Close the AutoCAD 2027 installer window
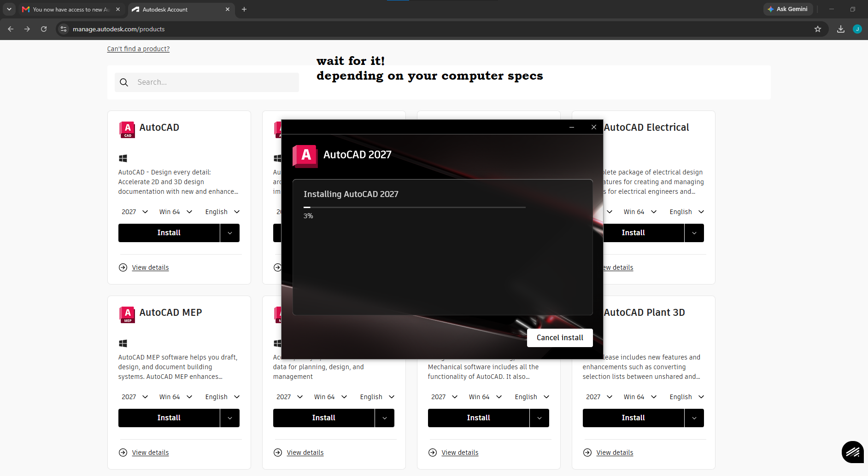The image size is (868, 476). coord(594,127)
